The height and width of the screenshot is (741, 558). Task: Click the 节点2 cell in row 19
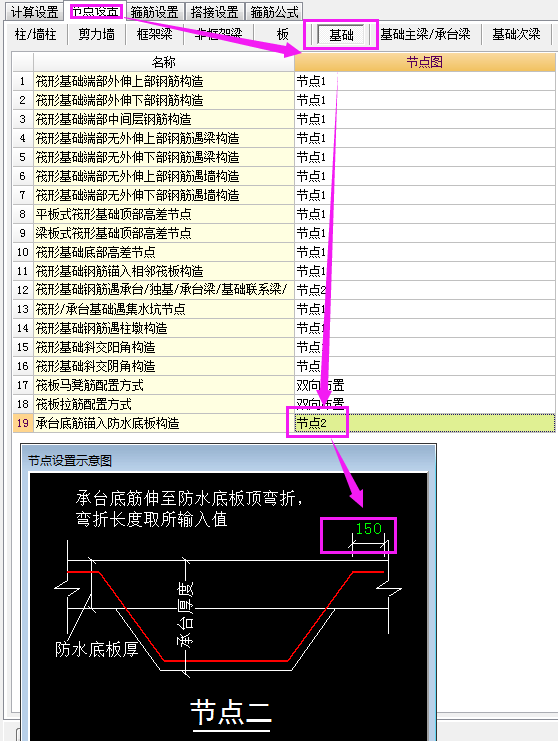(424, 423)
